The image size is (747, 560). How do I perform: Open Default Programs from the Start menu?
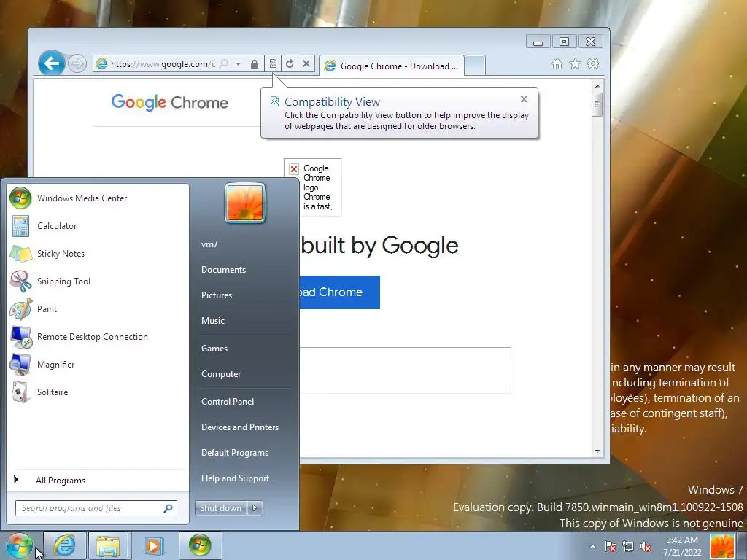pos(245,453)
